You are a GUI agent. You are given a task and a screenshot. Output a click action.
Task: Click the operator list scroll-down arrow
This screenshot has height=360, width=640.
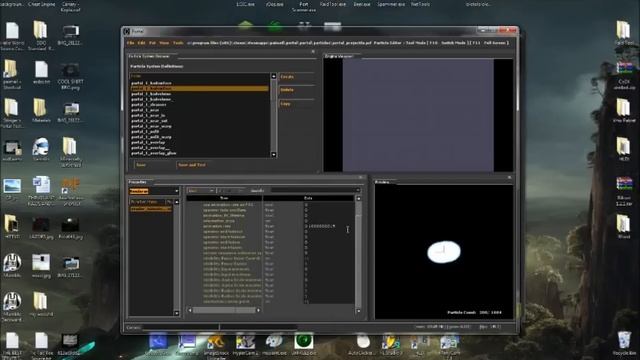[177, 313]
